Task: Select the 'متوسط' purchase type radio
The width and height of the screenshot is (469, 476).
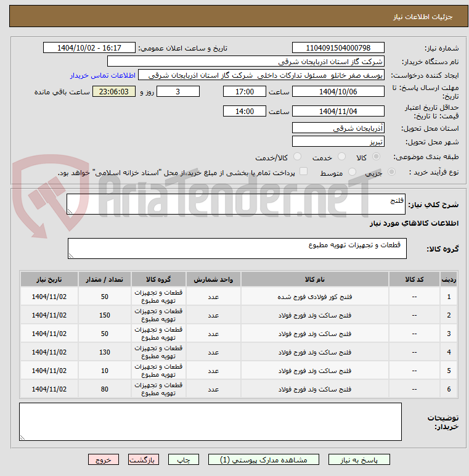Action: coord(352,172)
